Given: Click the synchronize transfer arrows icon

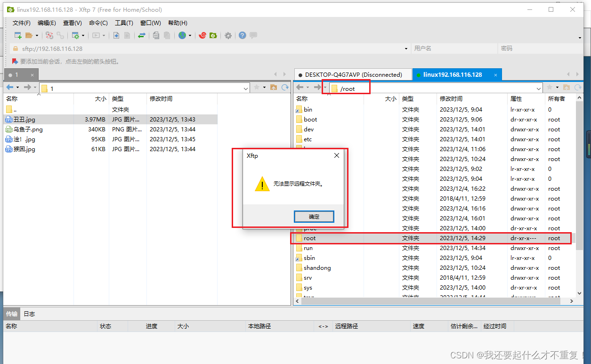Looking at the screenshot, I should click(x=142, y=35).
